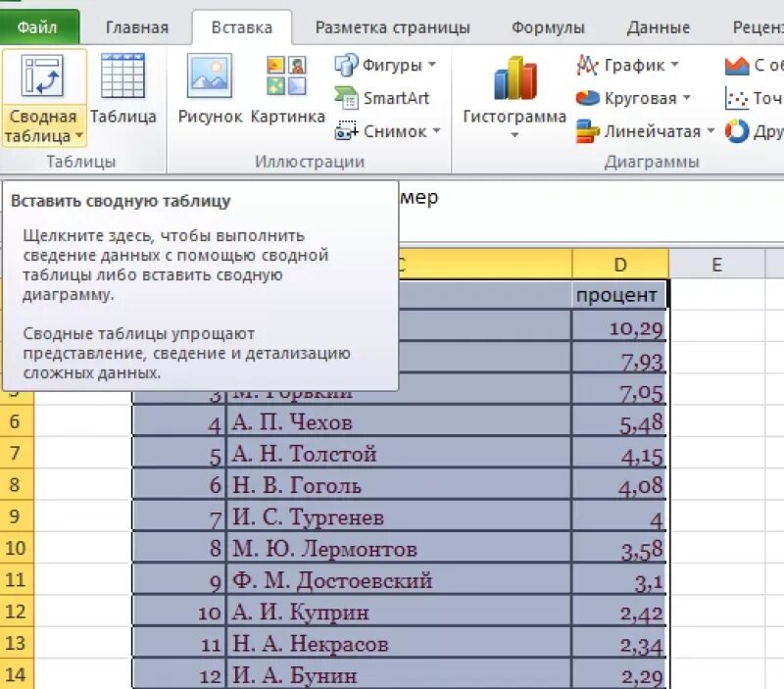The height and width of the screenshot is (689, 784).
Task: Open the Линейчатая dropdown arrow
Action: (x=710, y=131)
